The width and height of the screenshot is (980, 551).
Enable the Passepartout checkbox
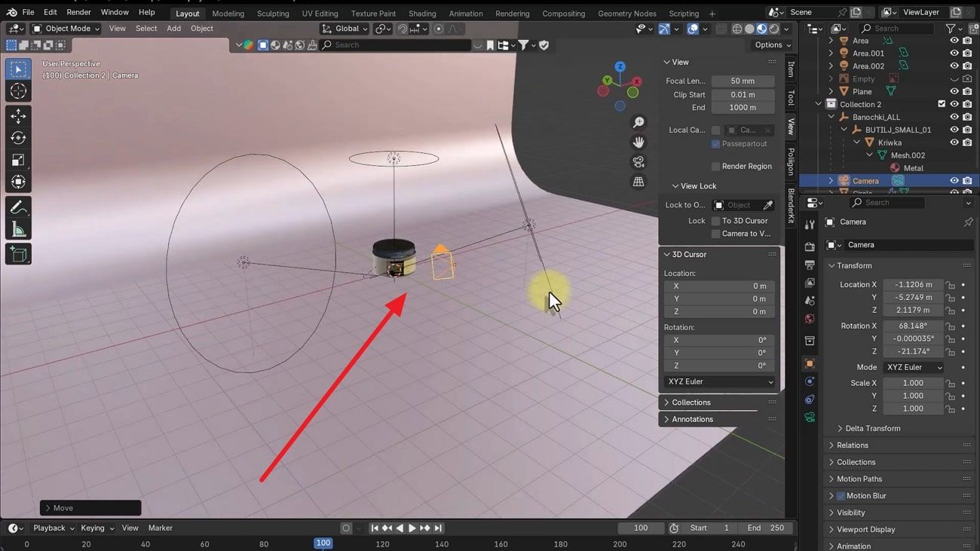click(715, 143)
